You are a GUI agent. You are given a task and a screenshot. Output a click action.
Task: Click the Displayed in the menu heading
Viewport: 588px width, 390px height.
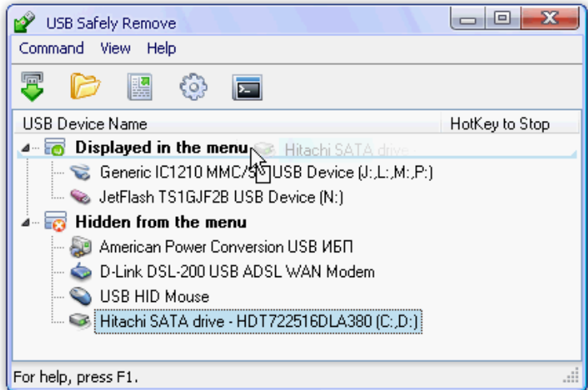162,147
